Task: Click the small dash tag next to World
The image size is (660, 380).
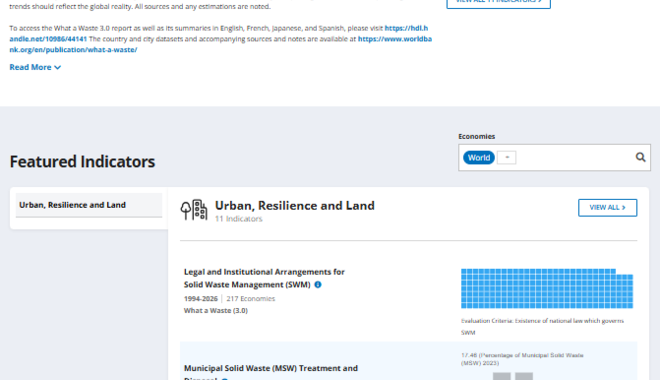Action: [x=507, y=157]
